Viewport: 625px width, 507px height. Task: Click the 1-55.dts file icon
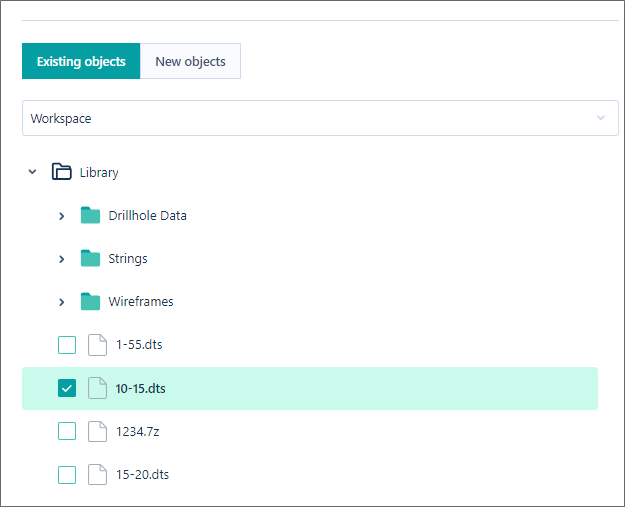coord(97,345)
